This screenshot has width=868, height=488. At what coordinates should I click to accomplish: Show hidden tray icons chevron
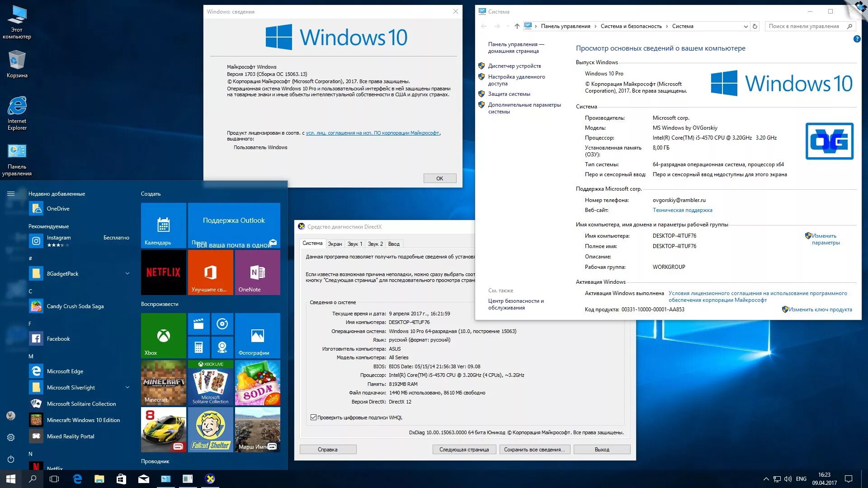click(766, 479)
